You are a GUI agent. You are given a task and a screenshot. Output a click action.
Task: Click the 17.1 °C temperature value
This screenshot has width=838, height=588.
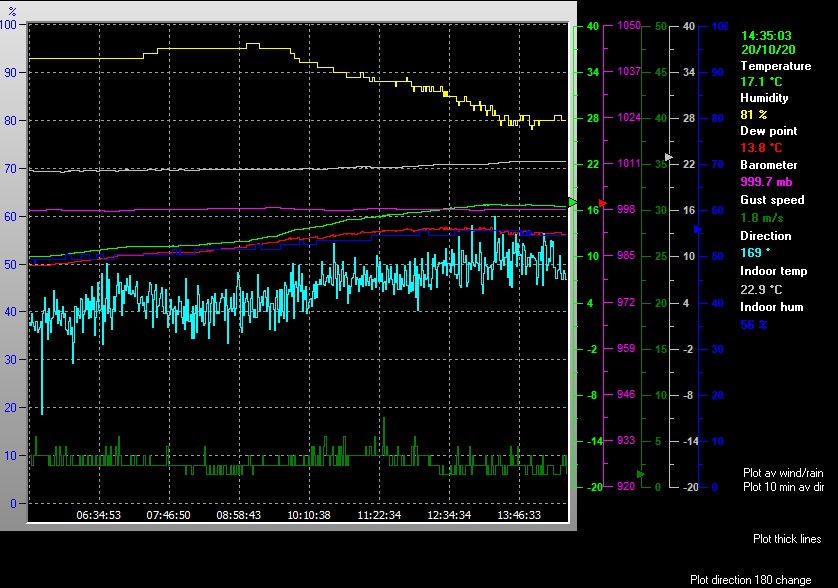click(761, 82)
